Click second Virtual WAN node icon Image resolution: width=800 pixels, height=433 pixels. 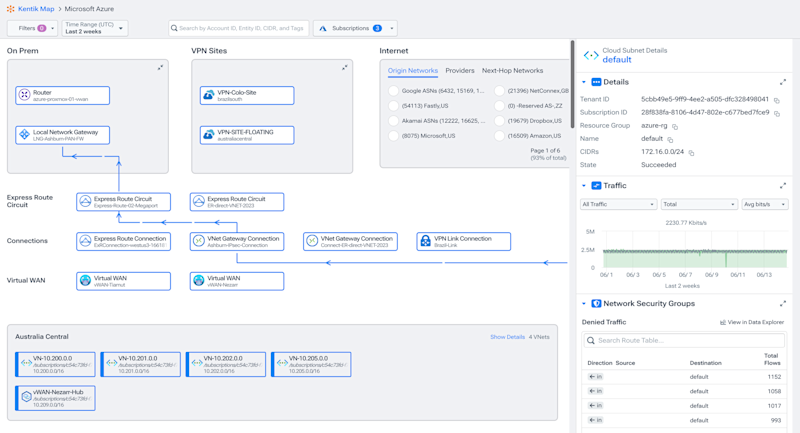[199, 281]
